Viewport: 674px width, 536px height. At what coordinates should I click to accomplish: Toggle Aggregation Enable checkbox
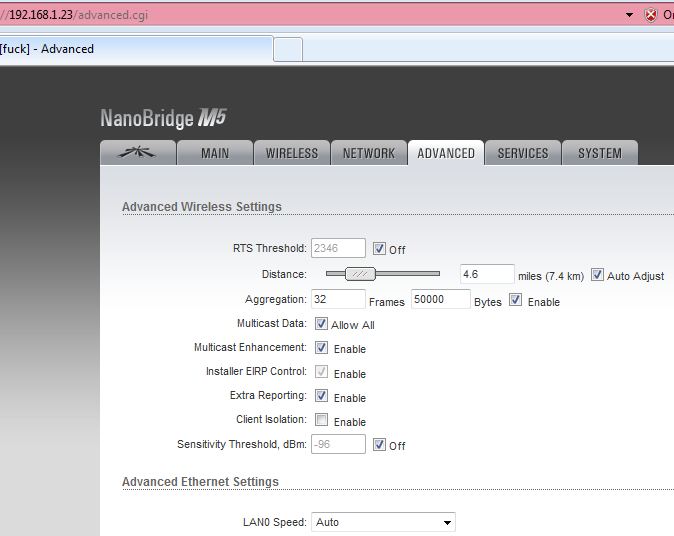click(x=515, y=300)
